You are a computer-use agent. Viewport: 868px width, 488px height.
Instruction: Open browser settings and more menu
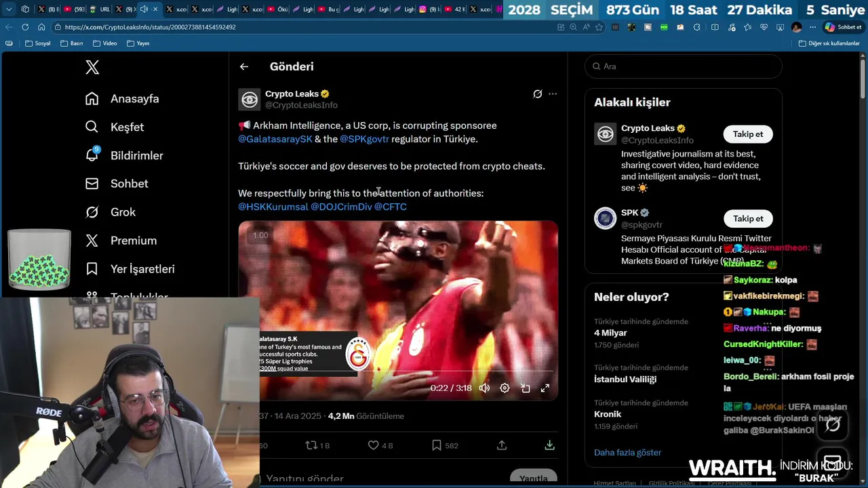pos(812,27)
